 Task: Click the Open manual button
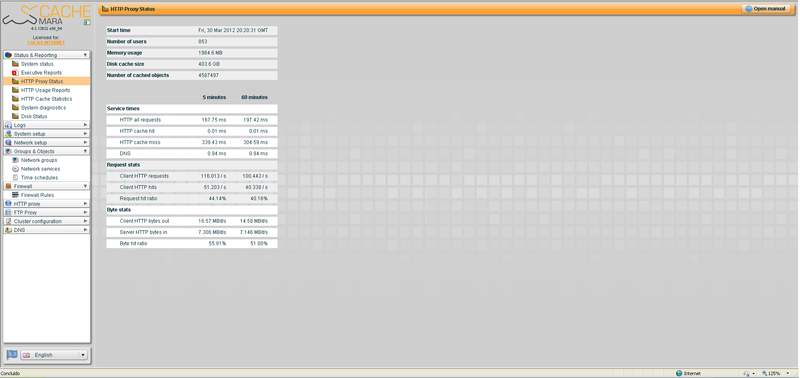click(x=767, y=9)
